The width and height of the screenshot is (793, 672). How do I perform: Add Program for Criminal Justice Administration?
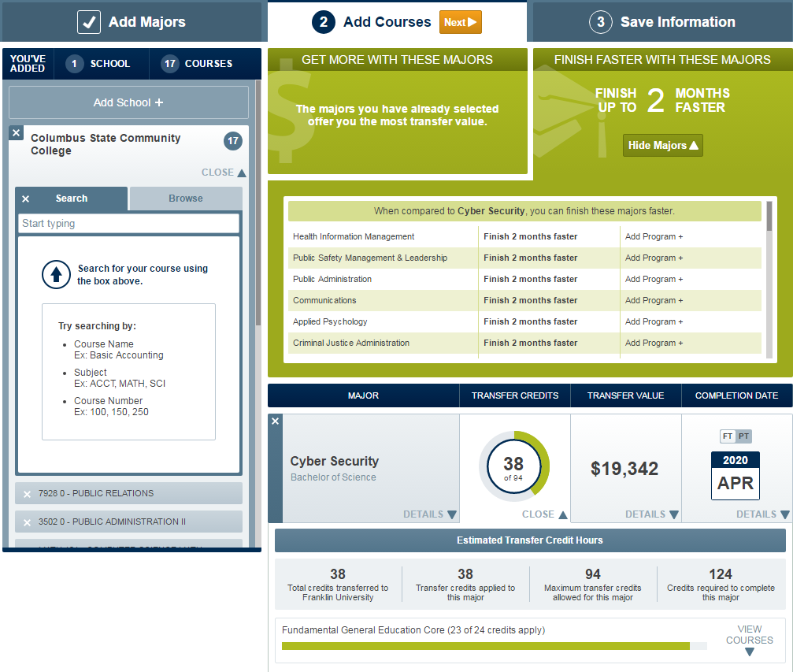pos(654,343)
